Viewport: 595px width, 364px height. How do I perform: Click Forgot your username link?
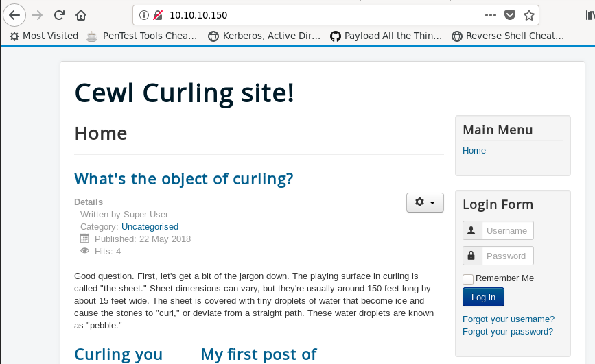pyautogui.click(x=508, y=319)
